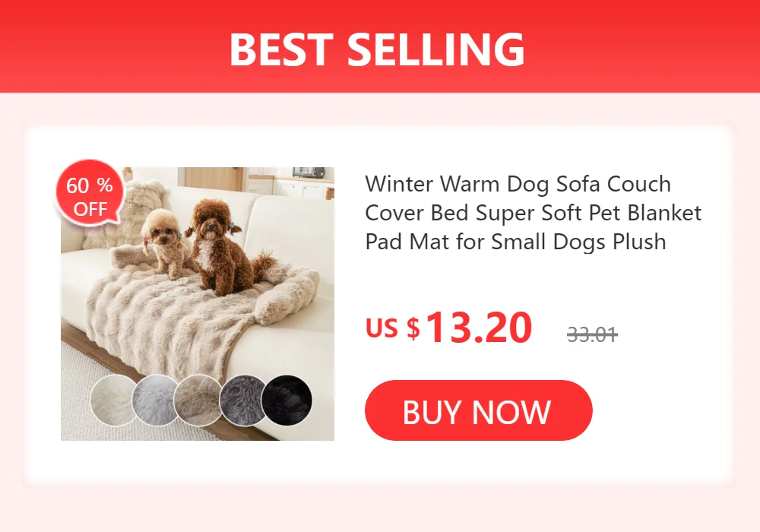760x532 pixels.
Task: Click the 60% OFF discount badge
Action: tap(90, 194)
